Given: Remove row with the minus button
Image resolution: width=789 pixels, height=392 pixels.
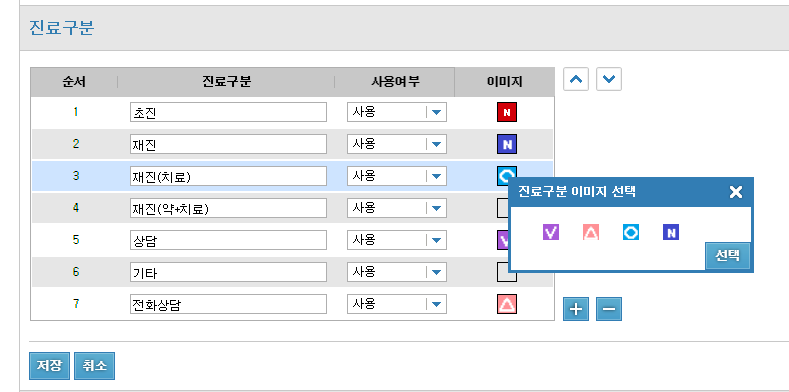Looking at the screenshot, I should pos(609,309).
